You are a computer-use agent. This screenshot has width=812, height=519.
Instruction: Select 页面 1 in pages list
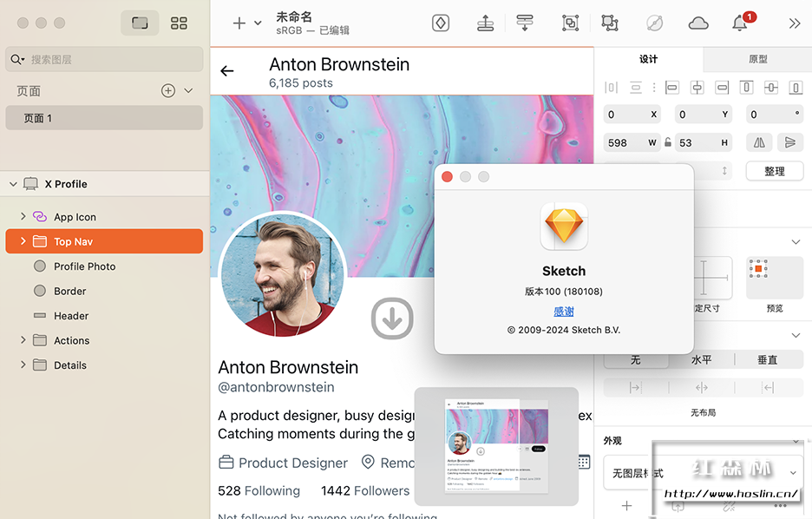click(x=104, y=118)
